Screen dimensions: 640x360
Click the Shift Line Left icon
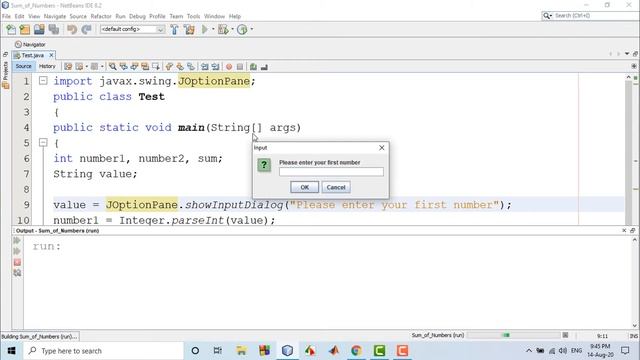pos(204,67)
